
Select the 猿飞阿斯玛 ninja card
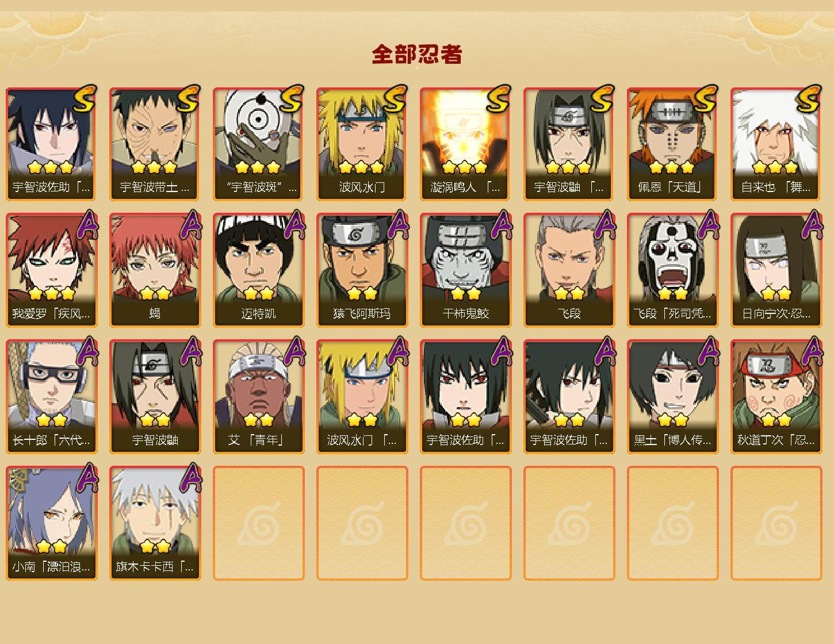(362, 270)
